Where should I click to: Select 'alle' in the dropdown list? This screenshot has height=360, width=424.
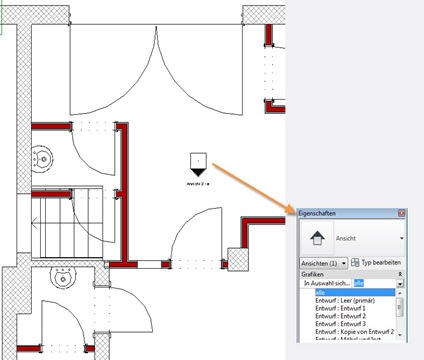point(355,293)
